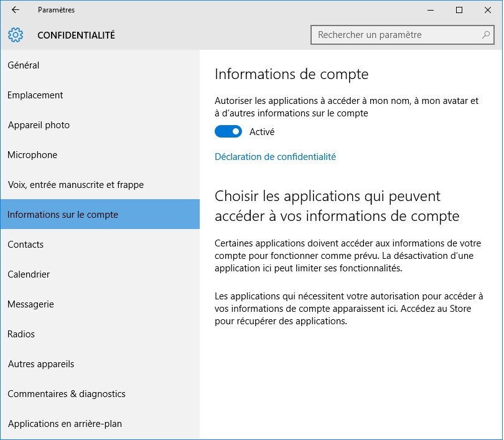Select Applications en arrière-plan
504x440 pixels.
(100, 424)
